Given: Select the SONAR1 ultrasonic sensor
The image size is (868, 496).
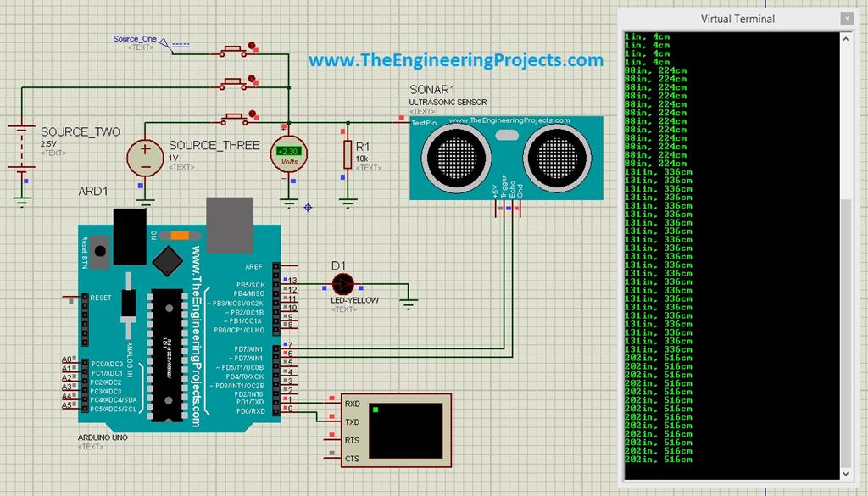Looking at the screenshot, I should tap(504, 157).
